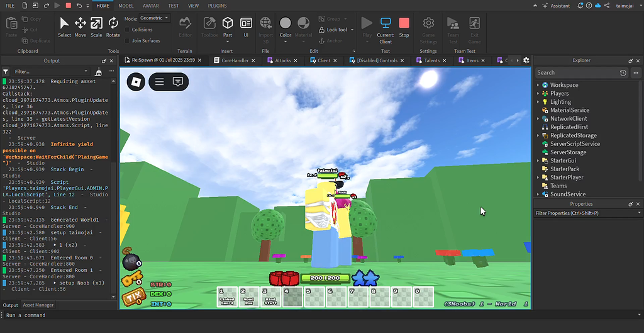The height and width of the screenshot is (333, 644).
Task: Clear the Output window with broom icon
Action: tap(98, 72)
